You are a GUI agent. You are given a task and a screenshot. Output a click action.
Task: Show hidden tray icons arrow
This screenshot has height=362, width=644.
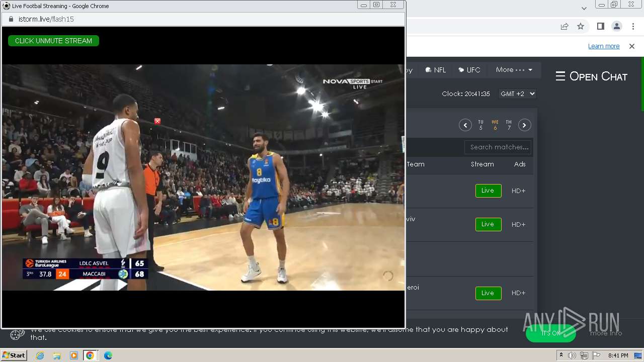click(561, 355)
